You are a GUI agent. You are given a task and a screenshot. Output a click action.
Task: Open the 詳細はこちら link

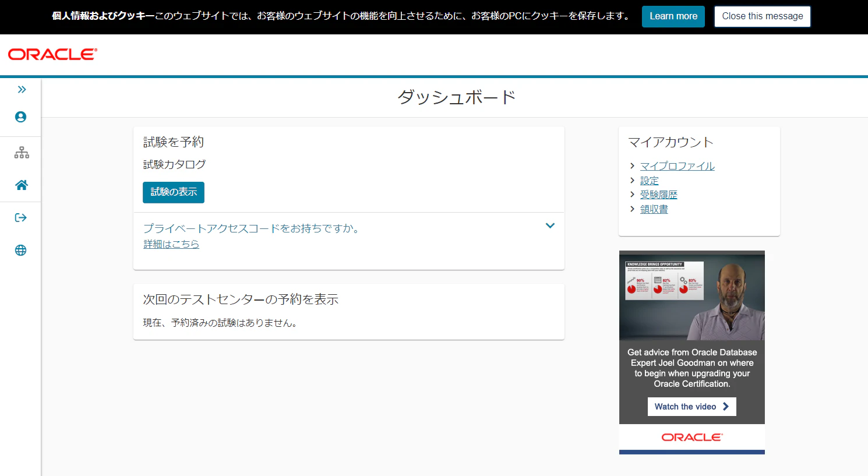pos(171,244)
